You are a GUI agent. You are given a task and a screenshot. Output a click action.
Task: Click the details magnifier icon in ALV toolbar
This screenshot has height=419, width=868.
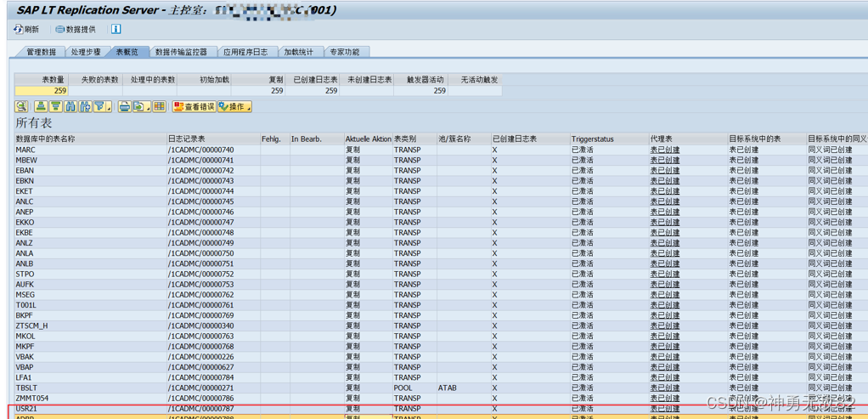21,106
